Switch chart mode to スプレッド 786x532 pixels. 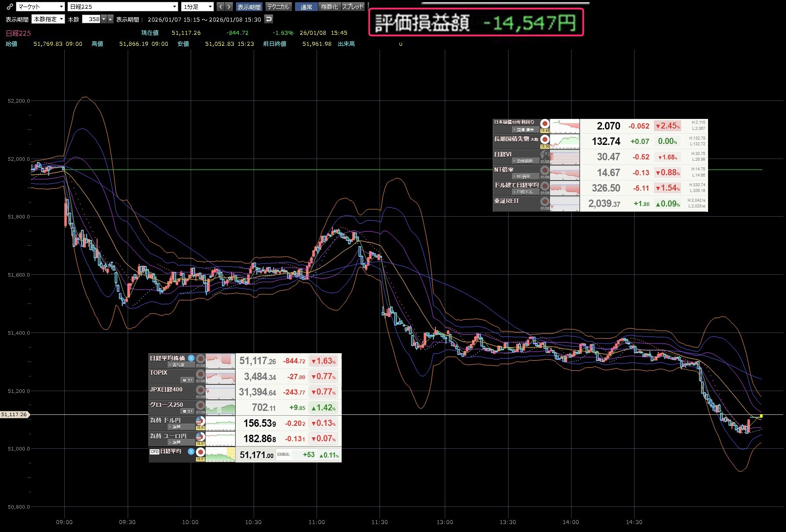353,7
